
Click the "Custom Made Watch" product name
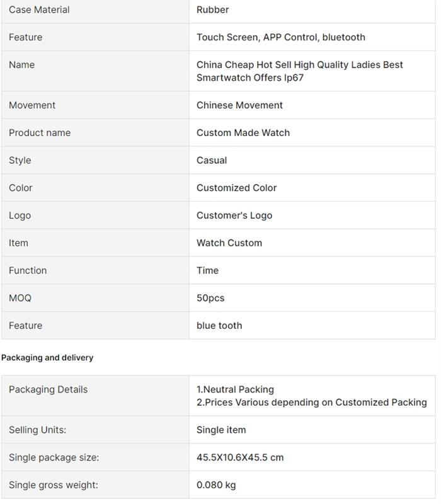[243, 133]
